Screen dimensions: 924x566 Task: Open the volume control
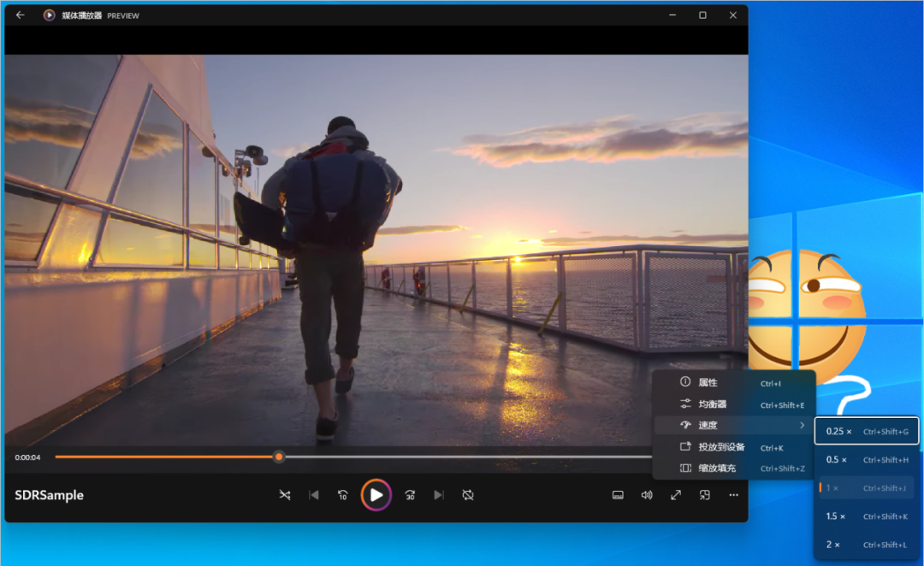647,495
